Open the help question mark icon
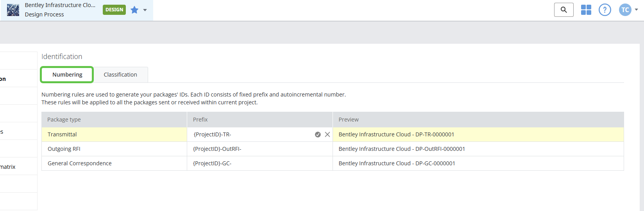The image size is (644, 211). 605,10
